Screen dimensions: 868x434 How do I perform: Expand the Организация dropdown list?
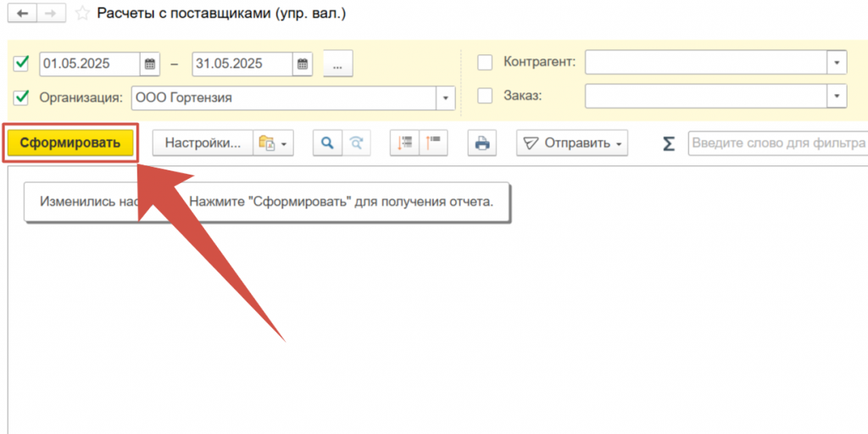coord(446,97)
